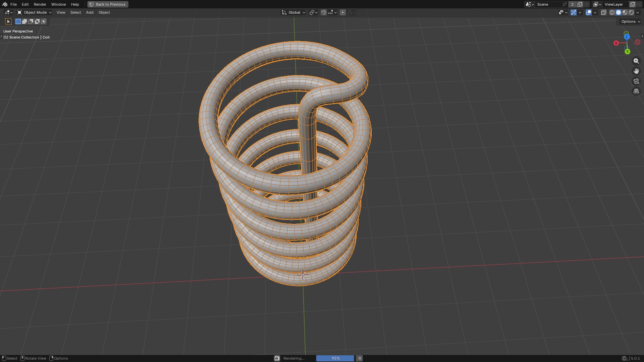Open the Edit menu

(x=25, y=4)
